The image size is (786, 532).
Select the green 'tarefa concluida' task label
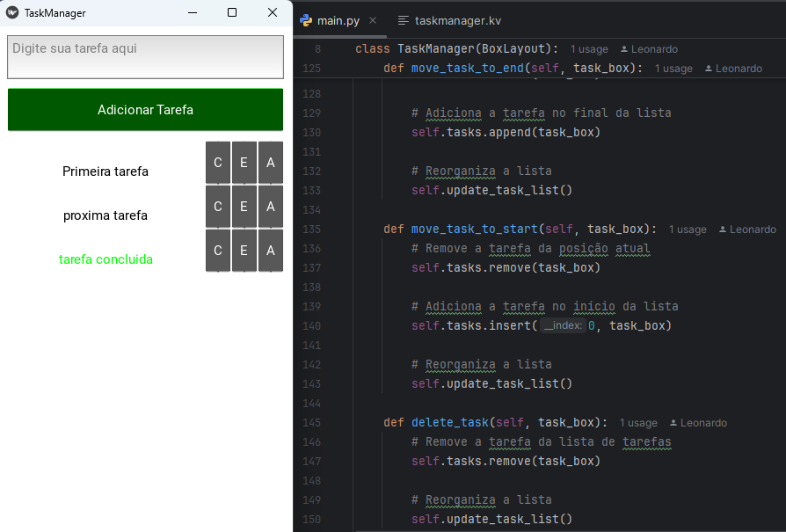[x=106, y=259]
